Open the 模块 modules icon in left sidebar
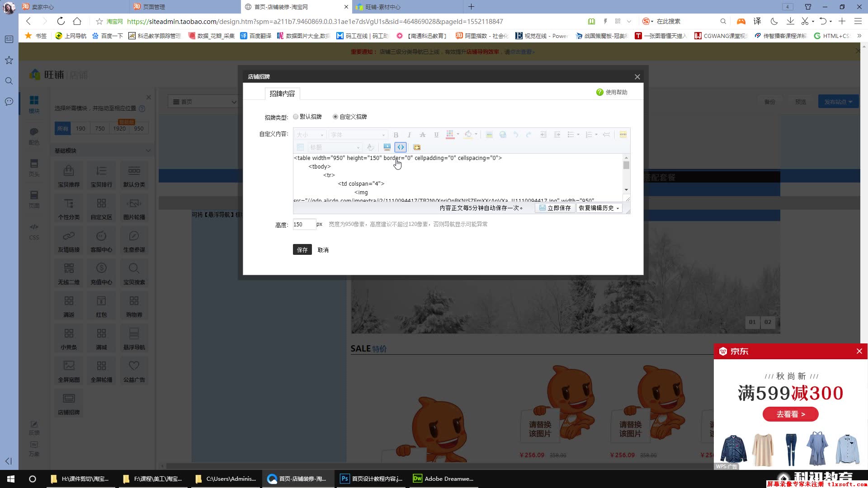Viewport: 868px width, 488px height. (34, 104)
